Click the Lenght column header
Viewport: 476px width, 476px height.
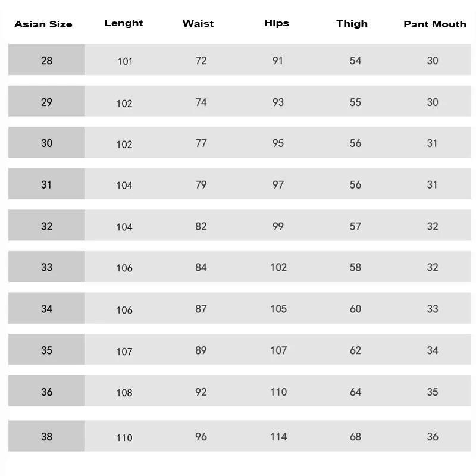coord(124,23)
